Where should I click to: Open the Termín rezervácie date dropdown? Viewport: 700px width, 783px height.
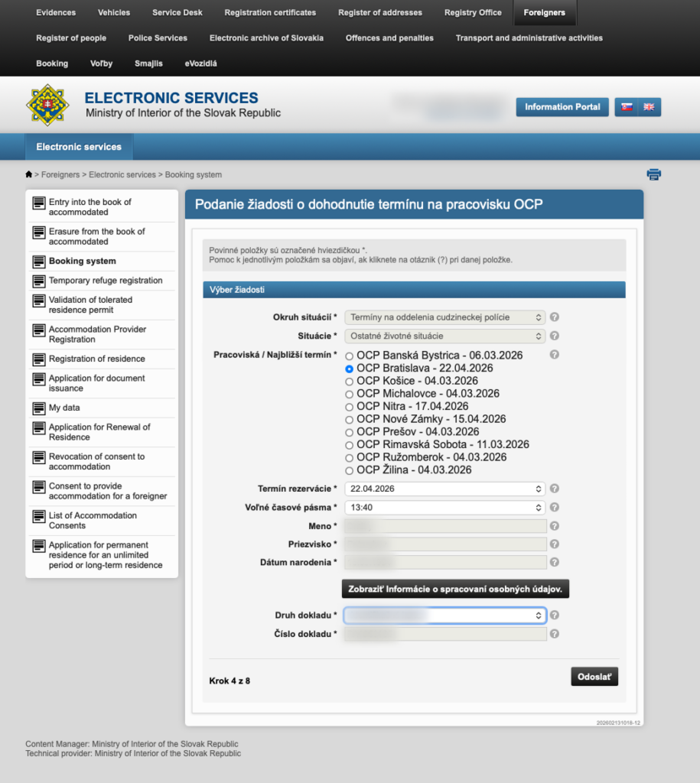444,489
